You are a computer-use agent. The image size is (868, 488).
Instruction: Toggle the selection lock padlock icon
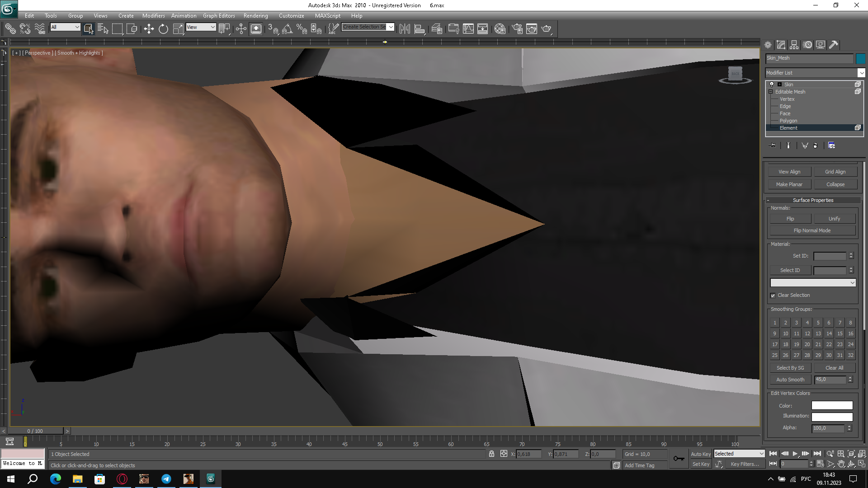491,454
